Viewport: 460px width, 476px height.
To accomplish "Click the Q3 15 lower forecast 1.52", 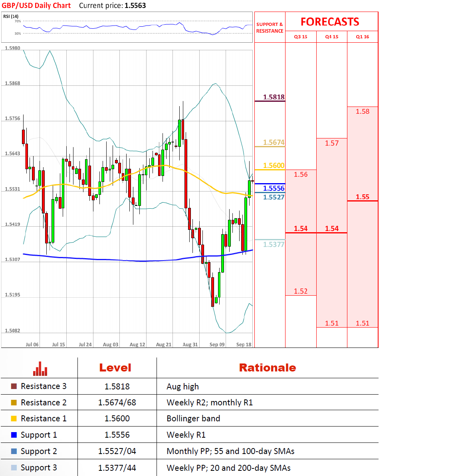I will pos(301,291).
